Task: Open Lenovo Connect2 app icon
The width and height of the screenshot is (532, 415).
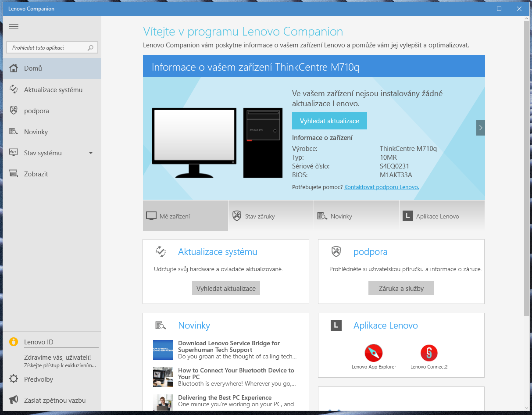Action: 429,353
